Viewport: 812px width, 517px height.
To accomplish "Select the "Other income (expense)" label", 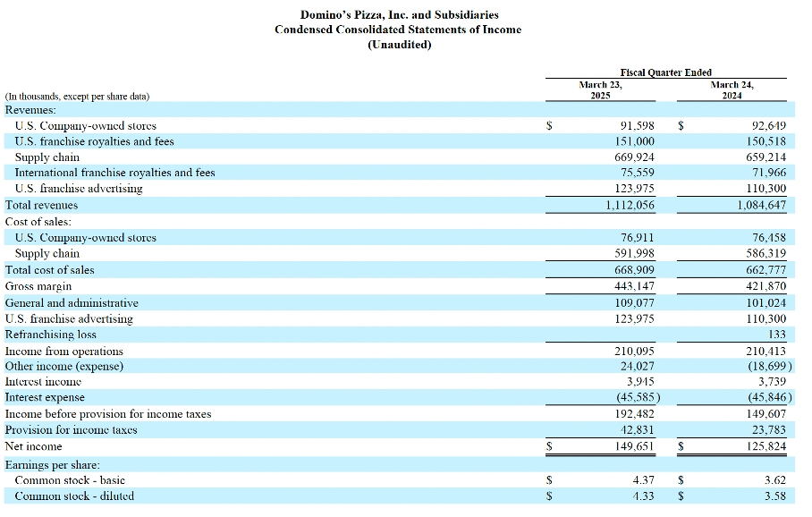I will click(x=64, y=366).
